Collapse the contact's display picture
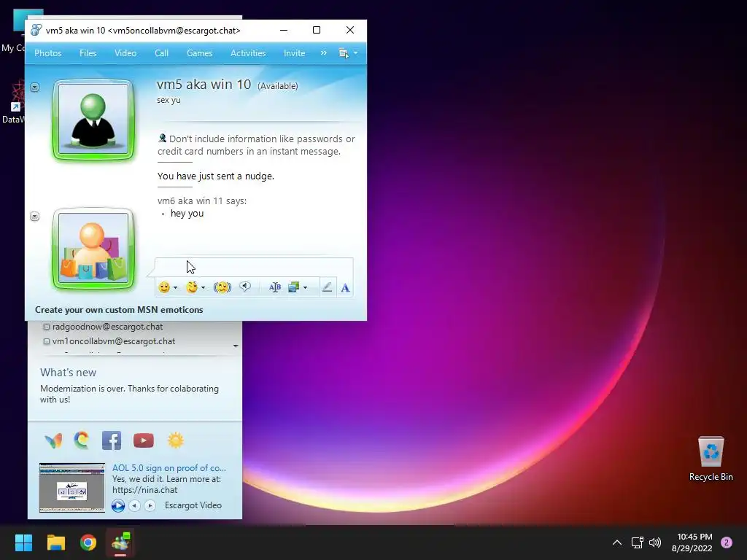Image resolution: width=747 pixels, height=560 pixels. click(35, 87)
